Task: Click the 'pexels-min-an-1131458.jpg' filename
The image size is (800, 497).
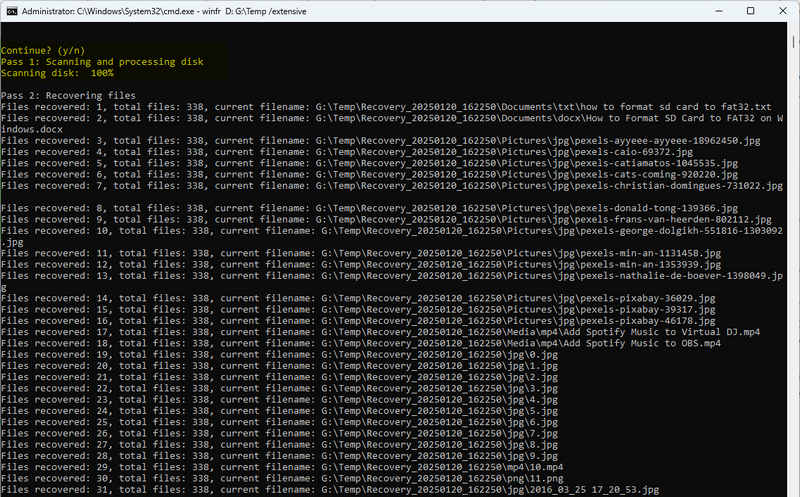Action: [650, 253]
